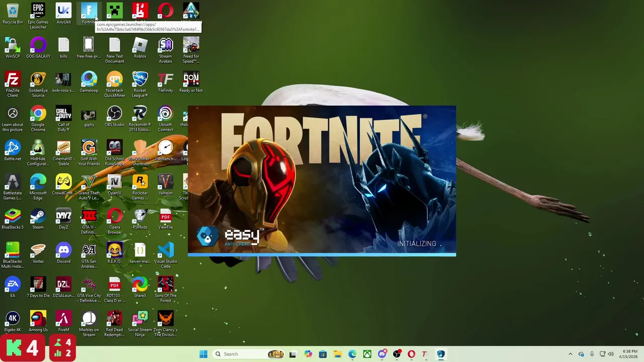This screenshot has height=362, width=644.
Task: Launch Roblox from the desktop
Action: 140,48
